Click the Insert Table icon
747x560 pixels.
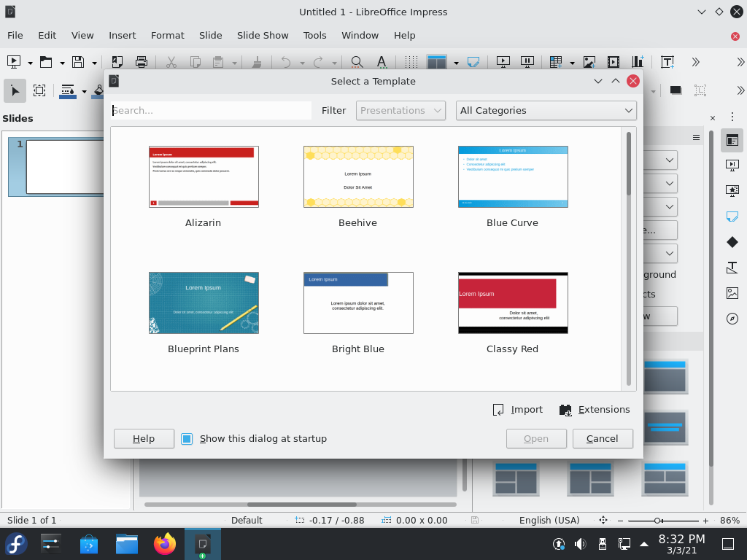click(x=556, y=62)
